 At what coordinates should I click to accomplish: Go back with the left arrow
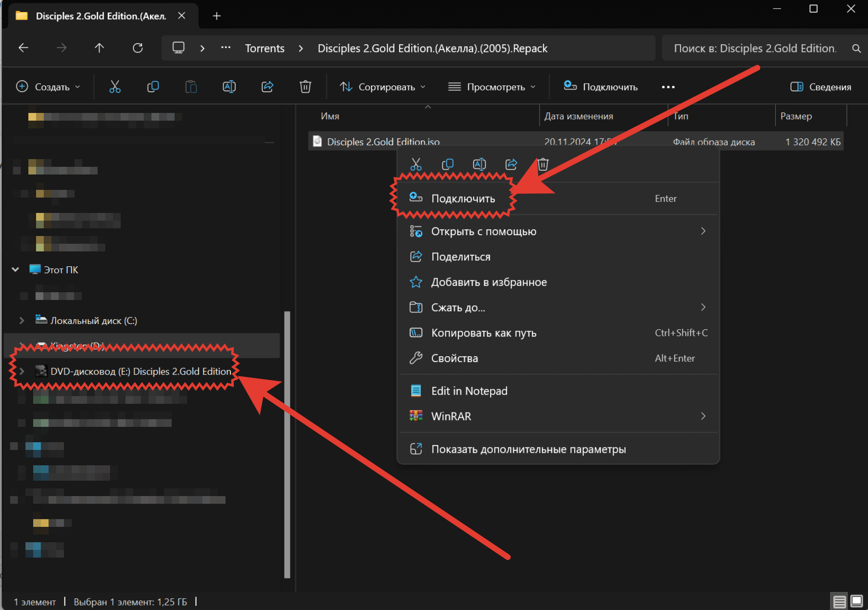tap(23, 48)
